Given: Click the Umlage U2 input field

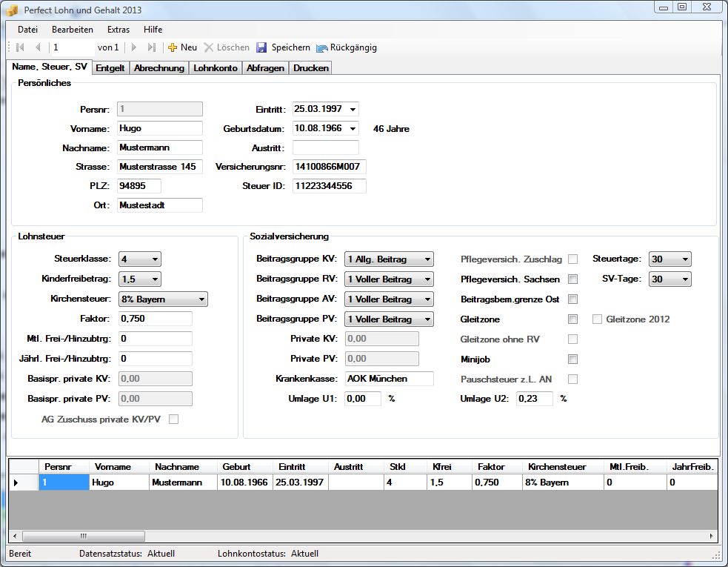Looking at the screenshot, I should tap(535, 398).
